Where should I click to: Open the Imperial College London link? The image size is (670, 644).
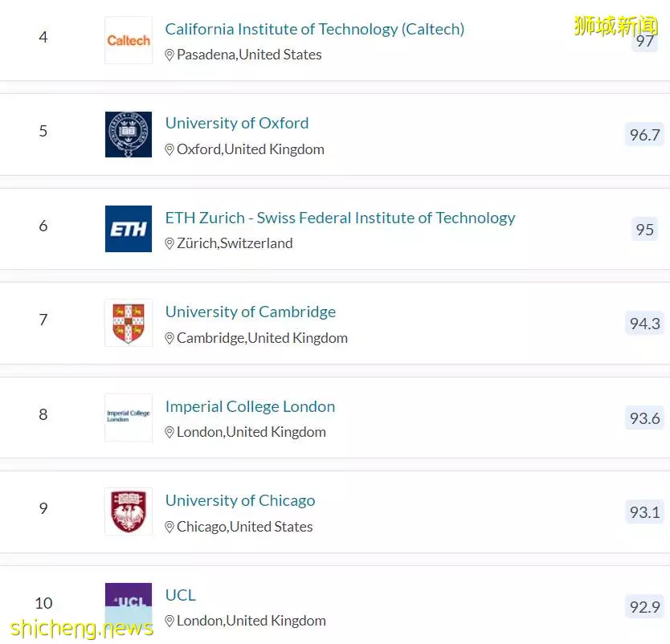pyautogui.click(x=250, y=406)
